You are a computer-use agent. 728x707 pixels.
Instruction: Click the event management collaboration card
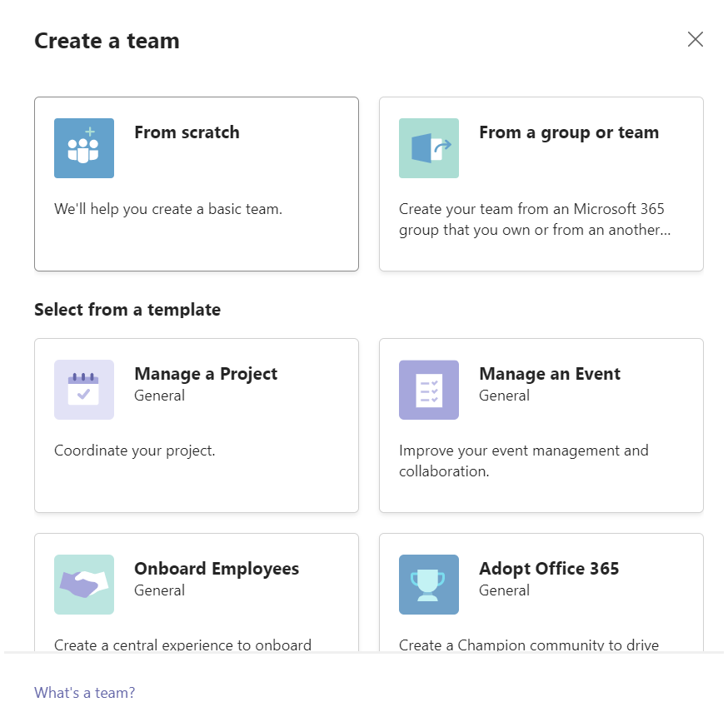(x=541, y=461)
